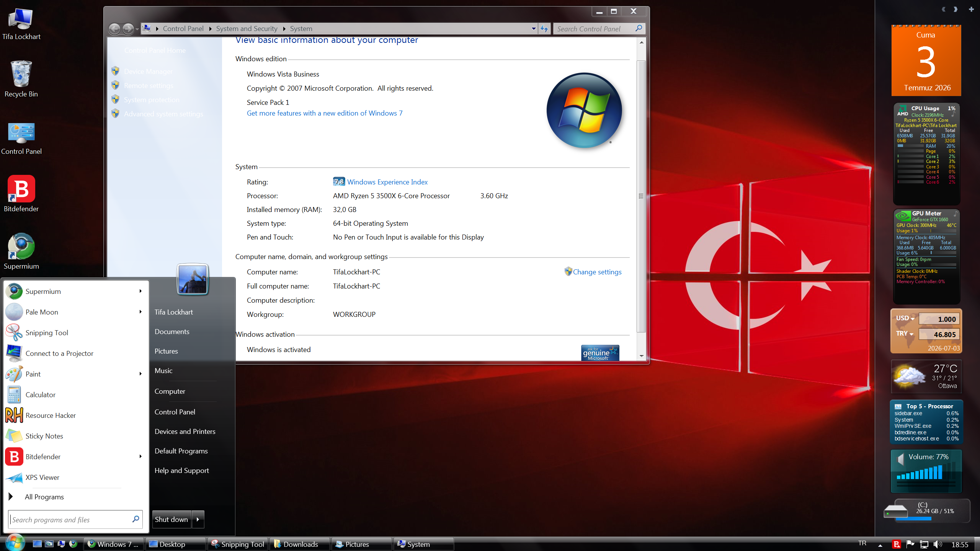Screen dimensions: 980x551
Task: Click the System window vertical scrollbar
Action: pos(641,196)
